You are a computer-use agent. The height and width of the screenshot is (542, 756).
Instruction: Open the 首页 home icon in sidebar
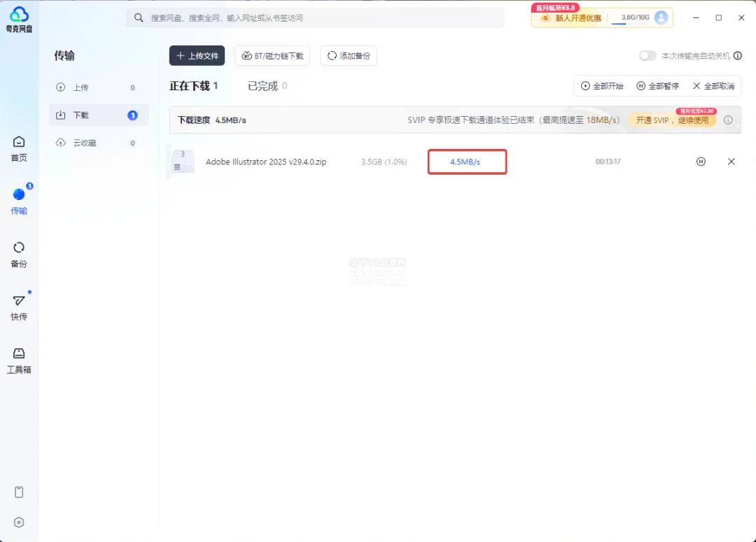coord(19,148)
